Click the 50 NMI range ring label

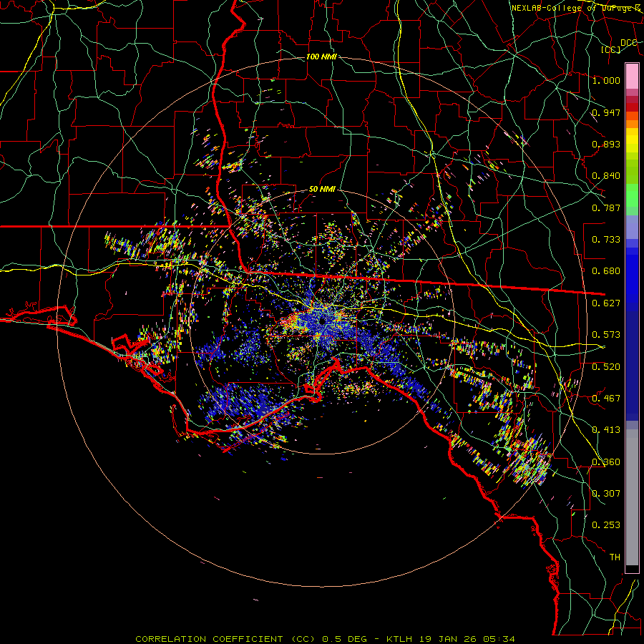pos(322,190)
